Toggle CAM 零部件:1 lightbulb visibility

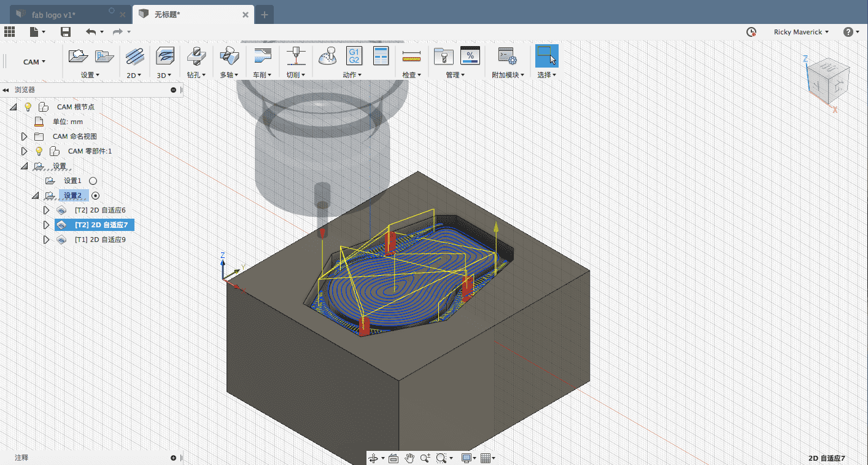(x=39, y=151)
